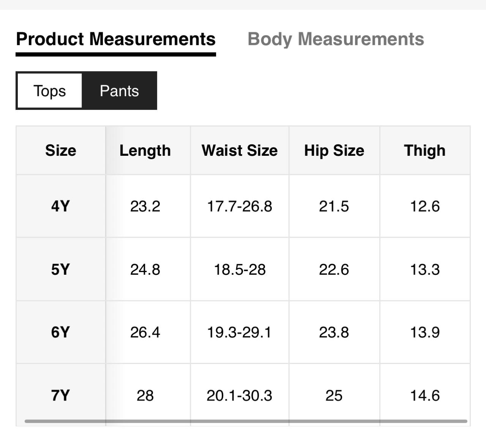Select the 5Y size row label

[61, 269]
